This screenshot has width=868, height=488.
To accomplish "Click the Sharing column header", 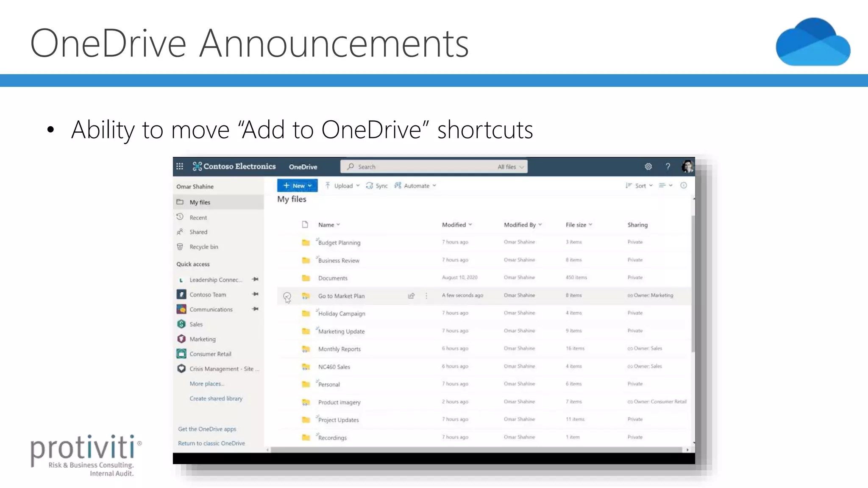I will pyautogui.click(x=637, y=225).
